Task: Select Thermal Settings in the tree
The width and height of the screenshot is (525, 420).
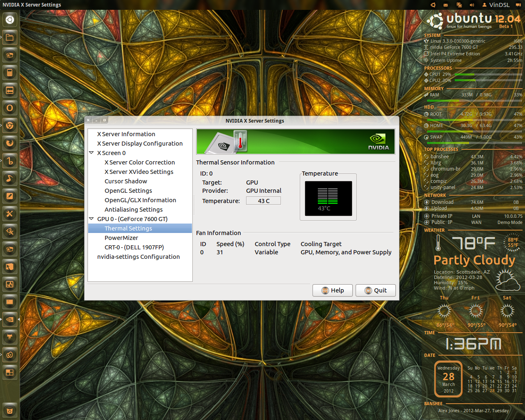Action: (x=140, y=228)
